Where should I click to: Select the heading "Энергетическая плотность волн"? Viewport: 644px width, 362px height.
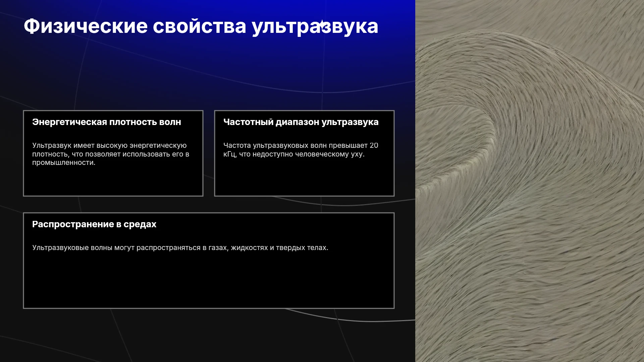(x=107, y=122)
